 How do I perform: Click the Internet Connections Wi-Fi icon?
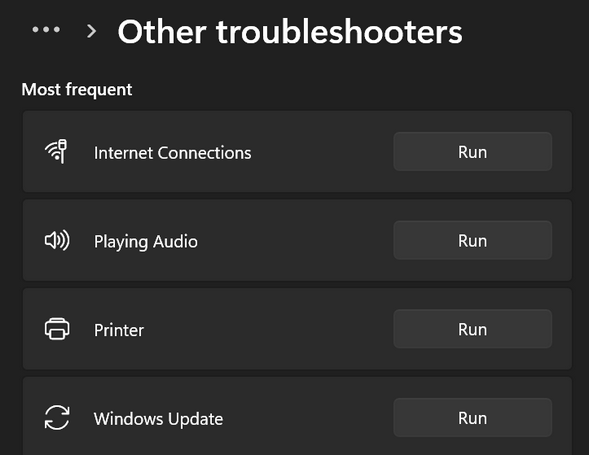pos(56,151)
